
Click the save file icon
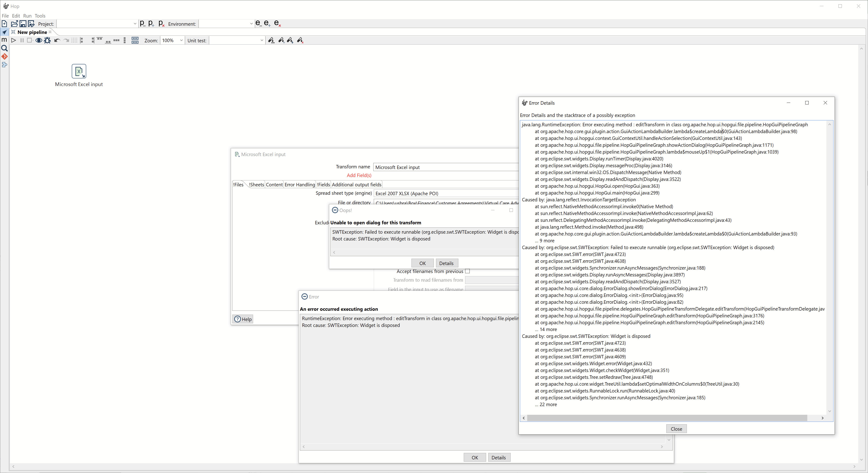[23, 24]
